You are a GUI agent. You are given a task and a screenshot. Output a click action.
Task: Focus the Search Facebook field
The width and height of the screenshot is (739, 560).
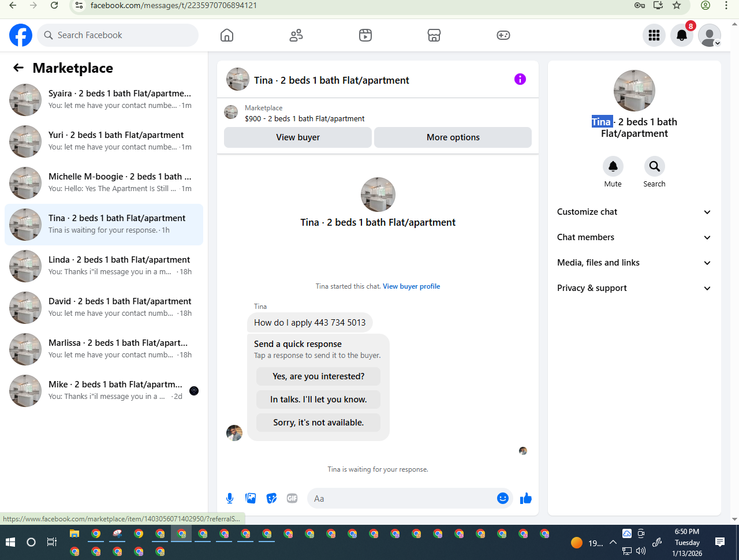pos(118,35)
